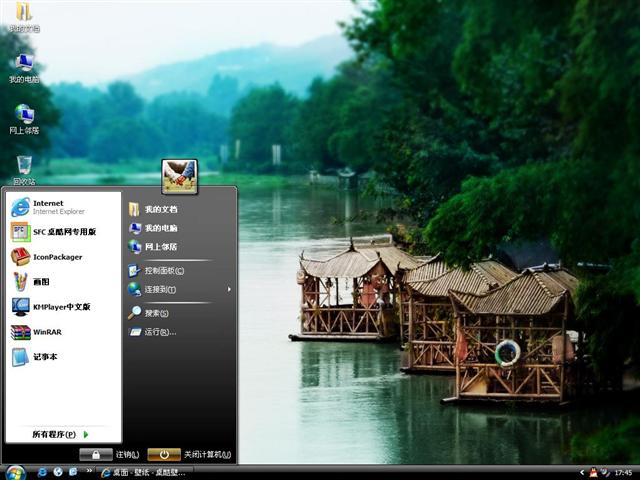The width and height of the screenshot is (640, 480).
Task: Expand 所有程序(P) all programs list
Action: (60, 434)
